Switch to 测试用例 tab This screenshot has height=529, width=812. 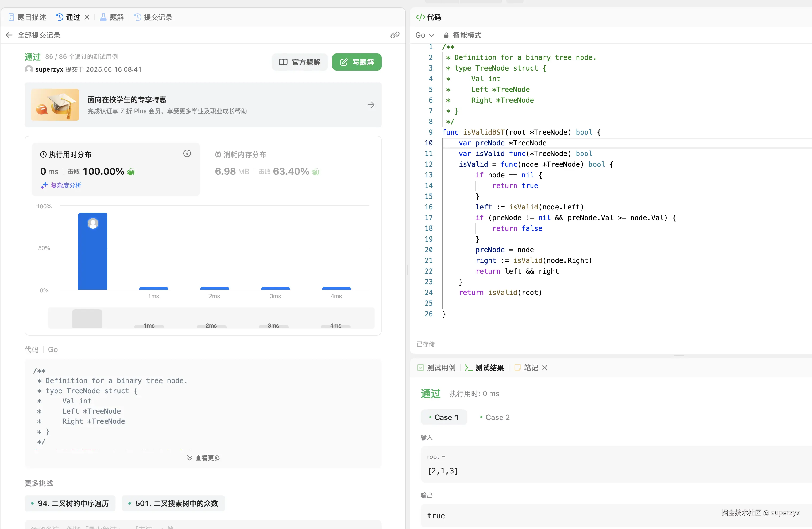point(437,367)
